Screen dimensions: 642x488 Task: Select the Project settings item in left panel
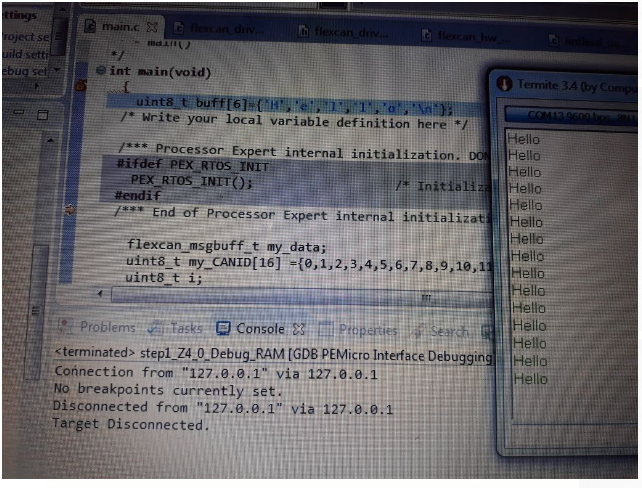tap(26, 37)
